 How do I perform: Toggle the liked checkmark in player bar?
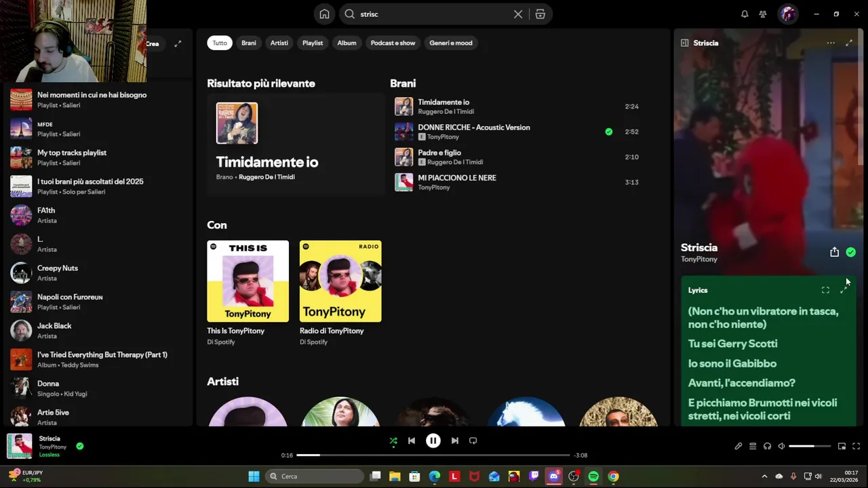[x=80, y=446]
